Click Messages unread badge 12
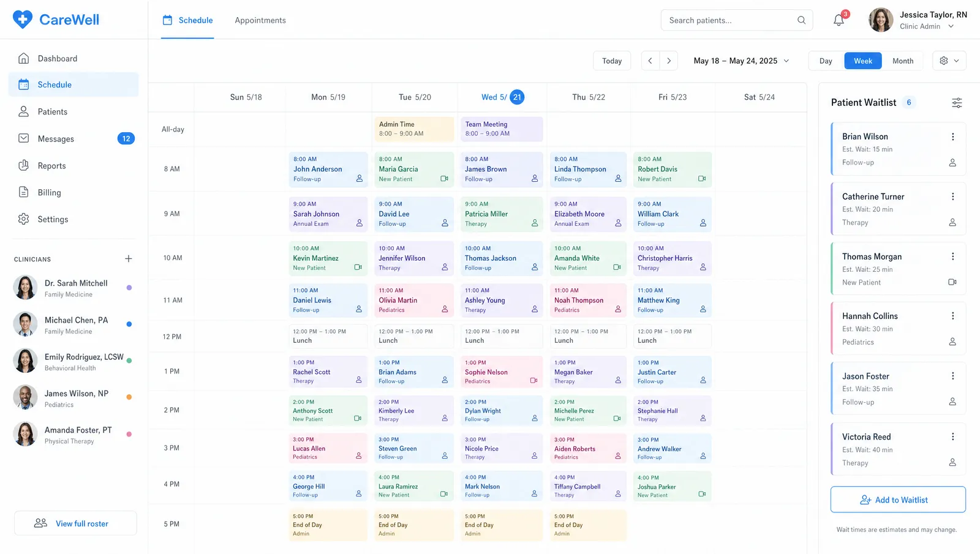The image size is (980, 554). pos(126,138)
